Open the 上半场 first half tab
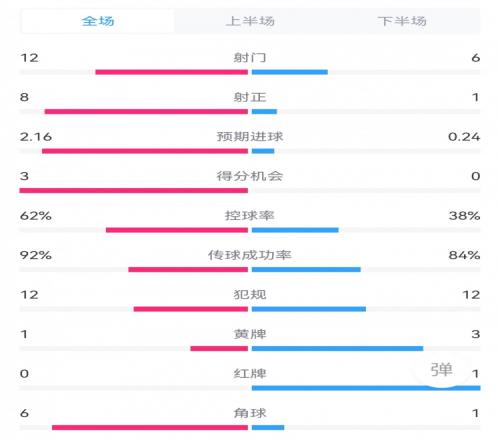This screenshot has width=500, height=440. [250, 21]
